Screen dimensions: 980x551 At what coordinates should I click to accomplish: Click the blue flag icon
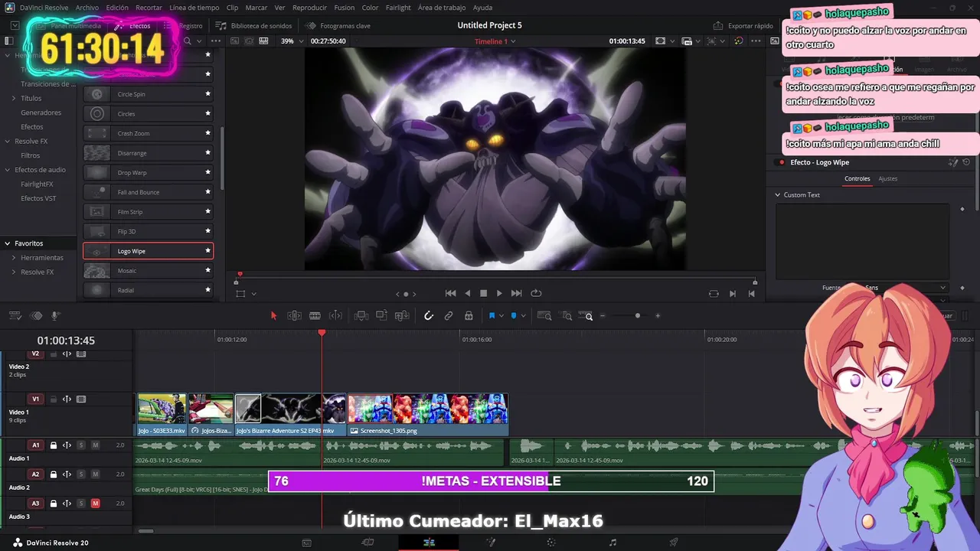(492, 315)
